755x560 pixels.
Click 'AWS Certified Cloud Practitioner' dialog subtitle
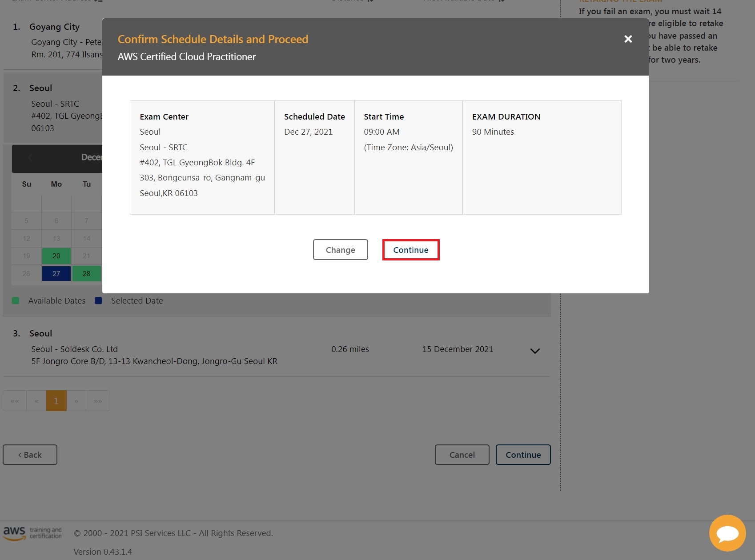(x=187, y=57)
